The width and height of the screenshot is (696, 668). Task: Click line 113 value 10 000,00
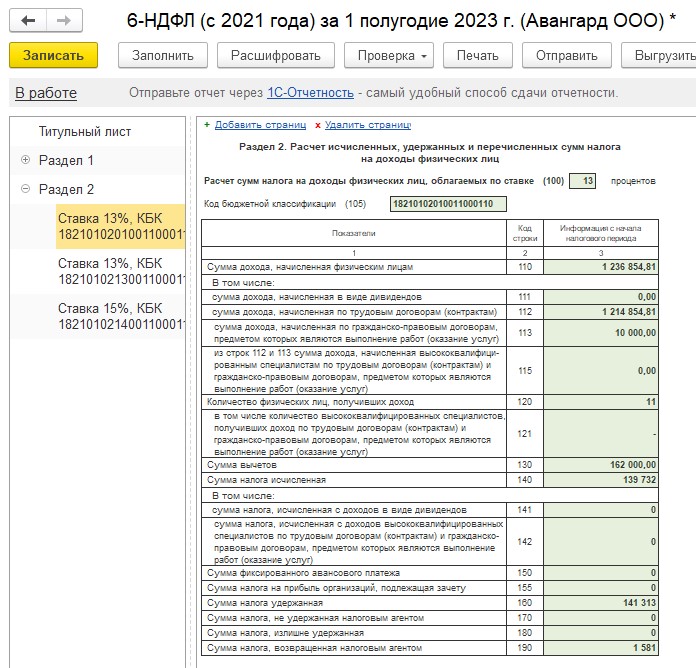coord(601,333)
